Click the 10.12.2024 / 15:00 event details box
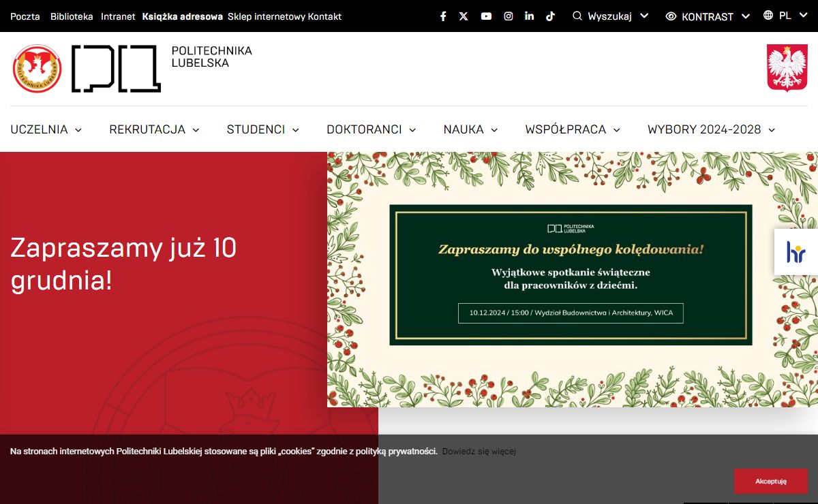 (x=571, y=313)
